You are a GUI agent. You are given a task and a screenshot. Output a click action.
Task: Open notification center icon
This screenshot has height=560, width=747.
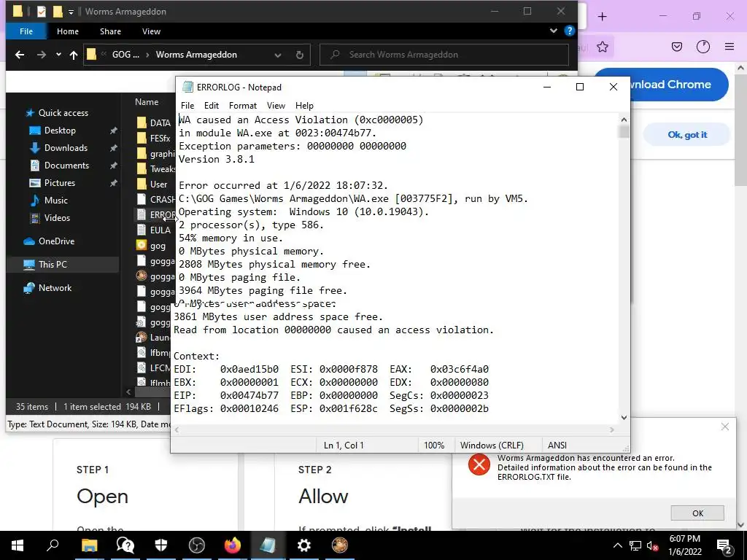(724, 546)
